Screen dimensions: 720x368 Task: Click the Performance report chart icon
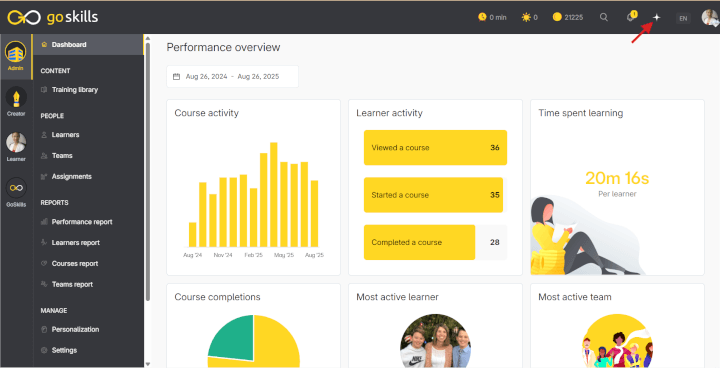(x=44, y=222)
